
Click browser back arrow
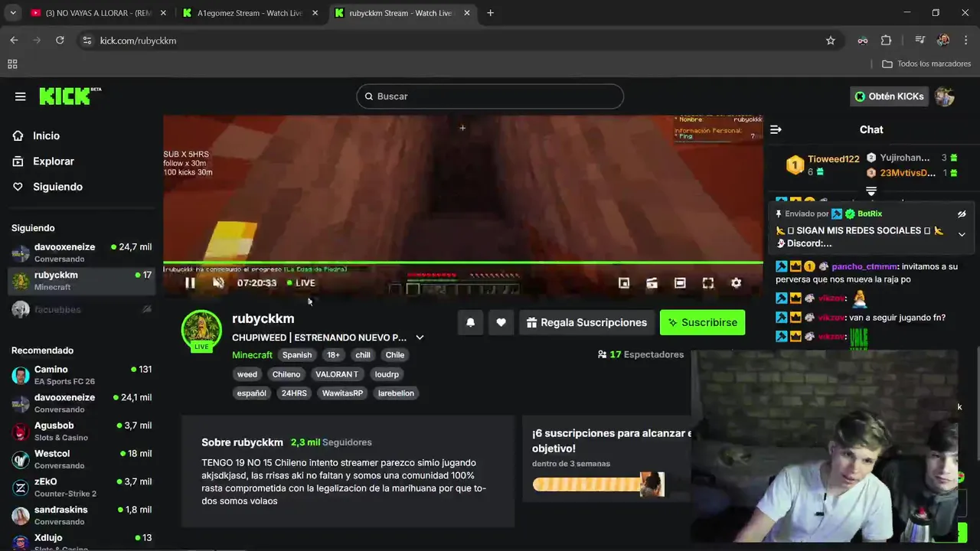pyautogui.click(x=14, y=41)
